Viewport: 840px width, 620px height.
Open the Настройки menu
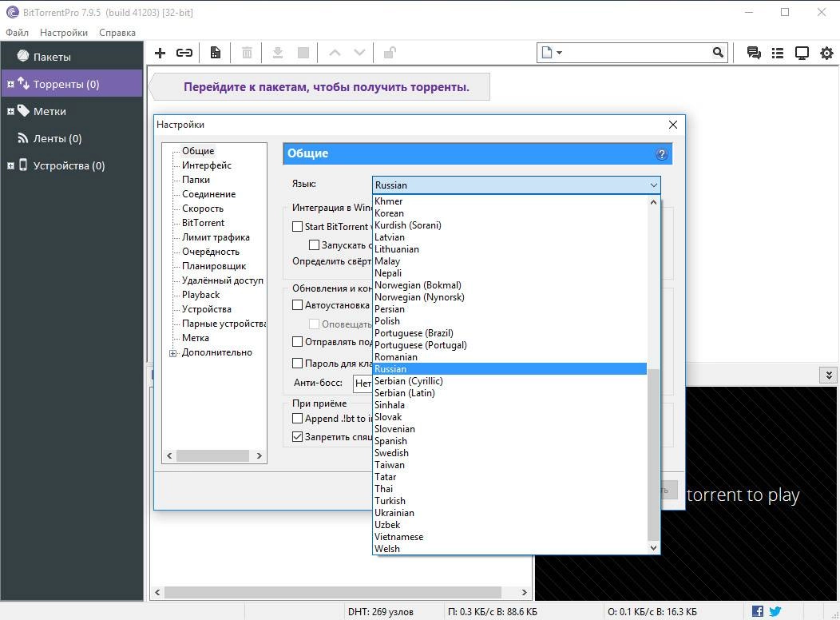[x=64, y=33]
